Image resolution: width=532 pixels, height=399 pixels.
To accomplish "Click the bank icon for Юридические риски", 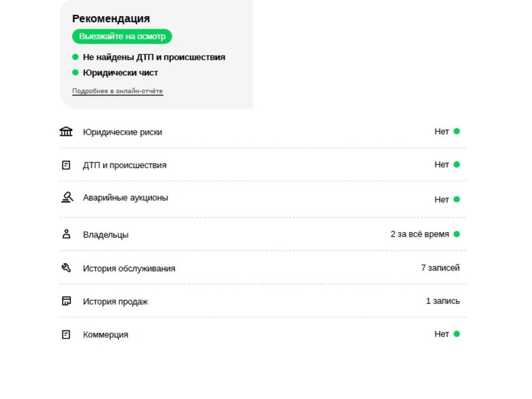I will [x=66, y=132].
